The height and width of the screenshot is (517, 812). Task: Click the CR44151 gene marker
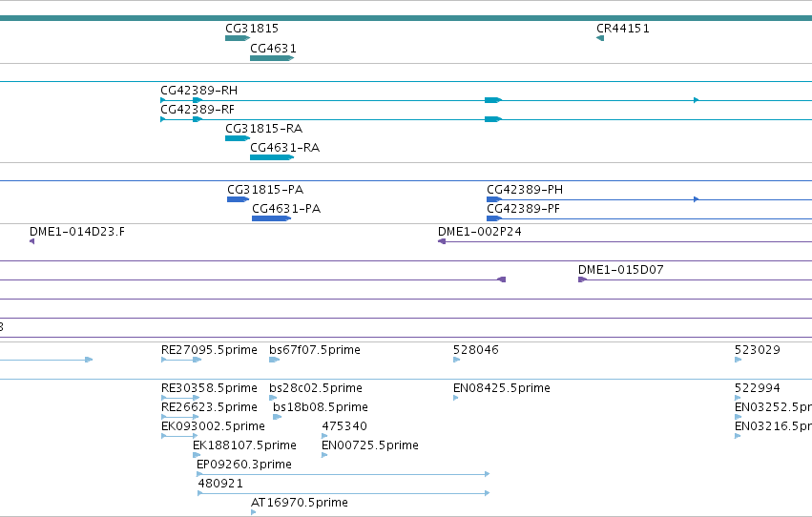pyautogui.click(x=600, y=38)
